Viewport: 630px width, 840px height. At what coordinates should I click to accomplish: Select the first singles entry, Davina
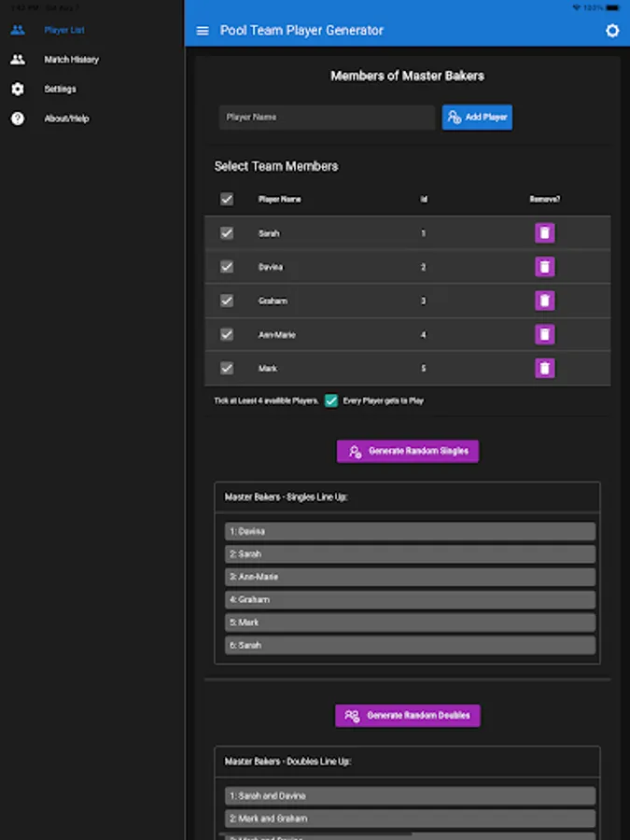click(410, 531)
